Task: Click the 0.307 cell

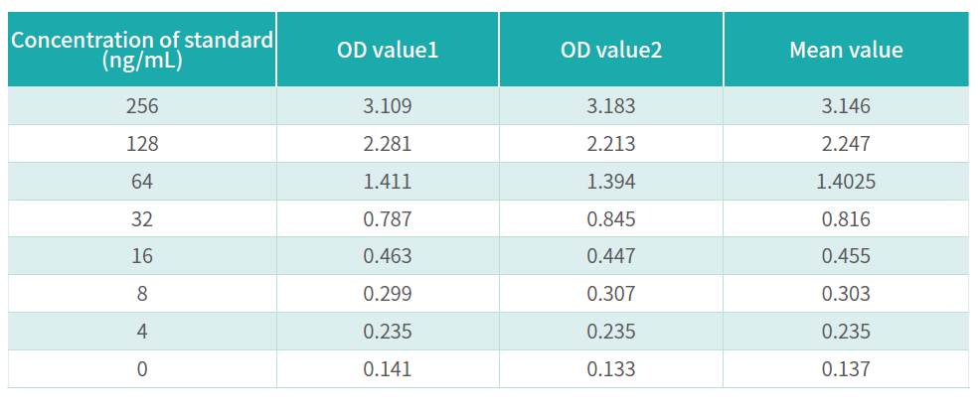Action: [611, 294]
